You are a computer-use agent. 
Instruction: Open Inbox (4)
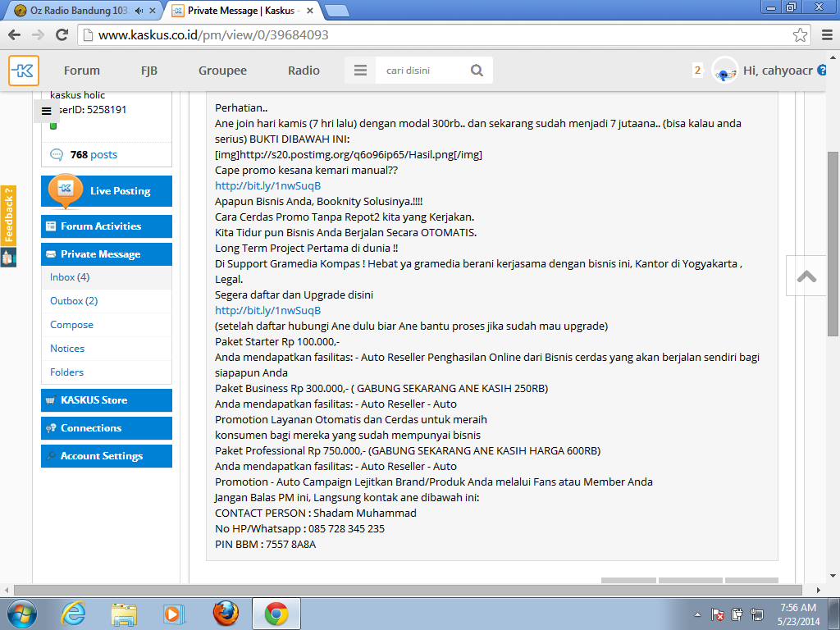70,277
